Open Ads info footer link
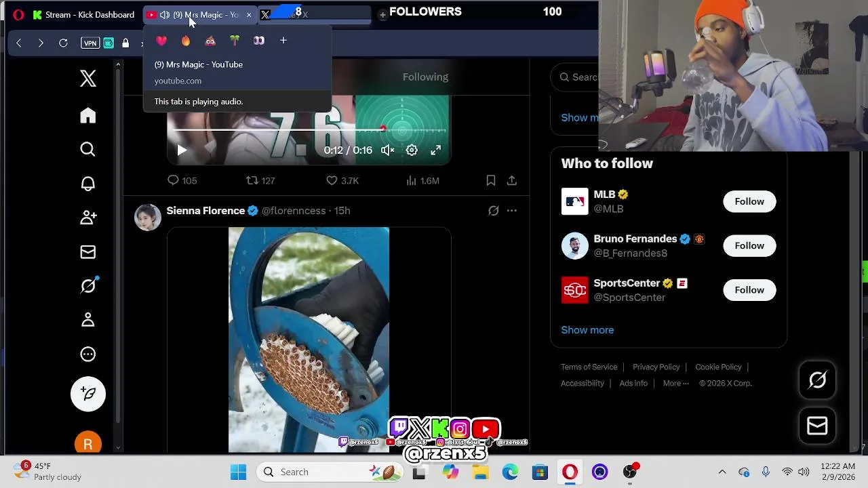Viewport: 868px width, 488px height. point(633,384)
